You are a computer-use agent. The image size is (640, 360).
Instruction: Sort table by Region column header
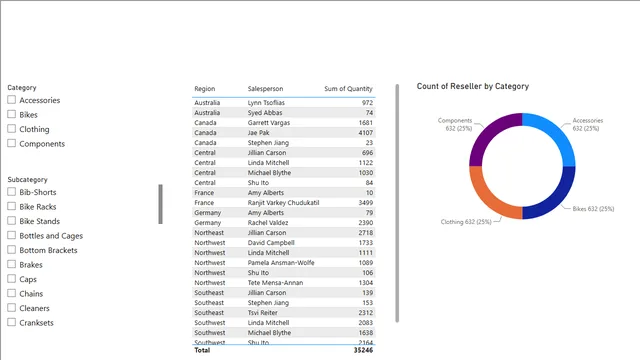point(204,89)
